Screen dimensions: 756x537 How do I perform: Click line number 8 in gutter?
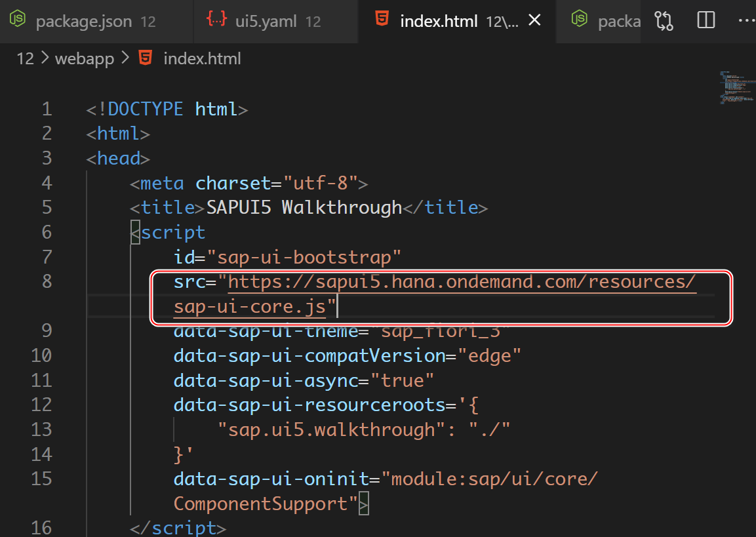pyautogui.click(x=47, y=281)
